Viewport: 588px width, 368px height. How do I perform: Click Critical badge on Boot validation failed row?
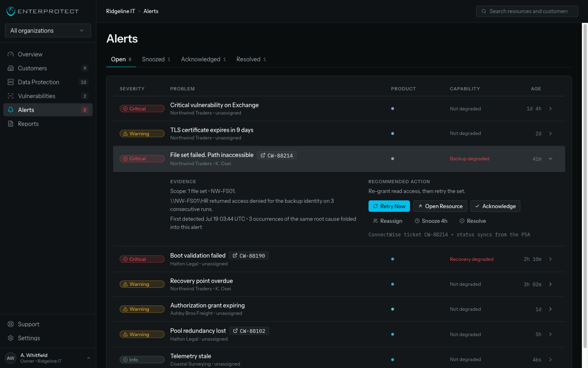click(142, 259)
